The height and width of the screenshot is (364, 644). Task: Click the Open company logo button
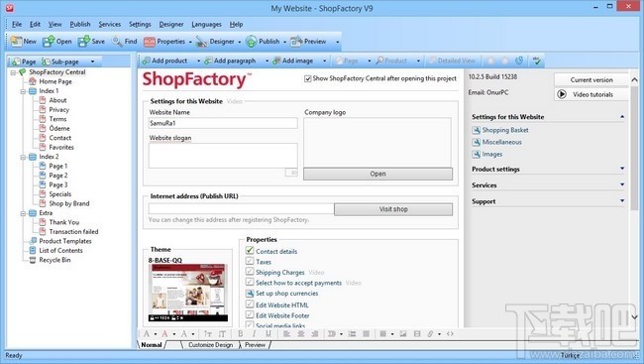point(377,174)
